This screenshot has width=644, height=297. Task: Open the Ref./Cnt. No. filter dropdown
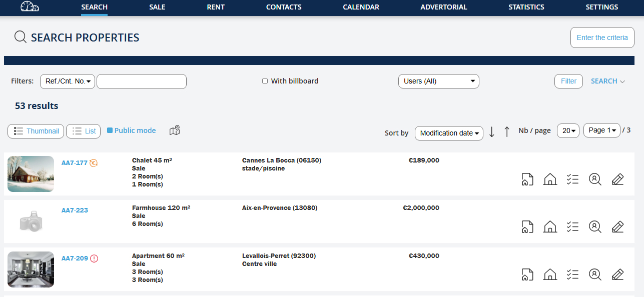click(x=68, y=81)
